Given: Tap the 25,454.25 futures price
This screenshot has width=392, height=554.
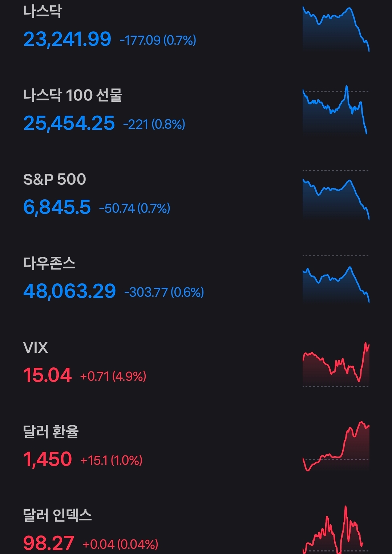Looking at the screenshot, I should pyautogui.click(x=69, y=123).
